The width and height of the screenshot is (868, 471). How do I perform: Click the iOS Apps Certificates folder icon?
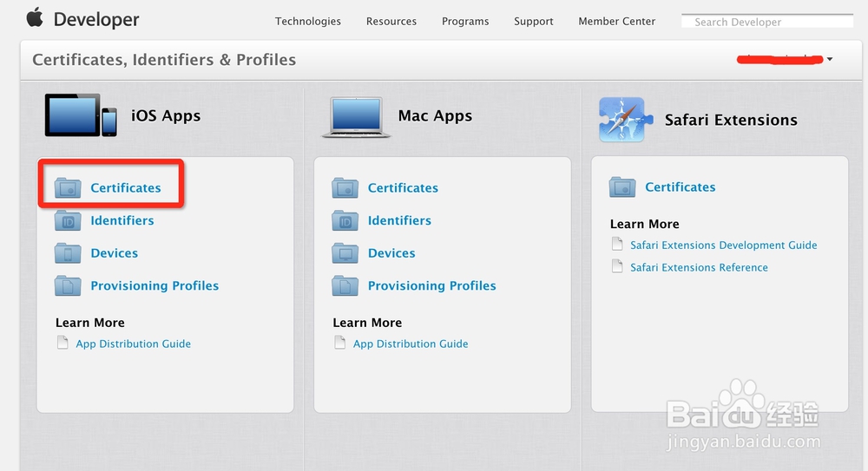point(68,187)
